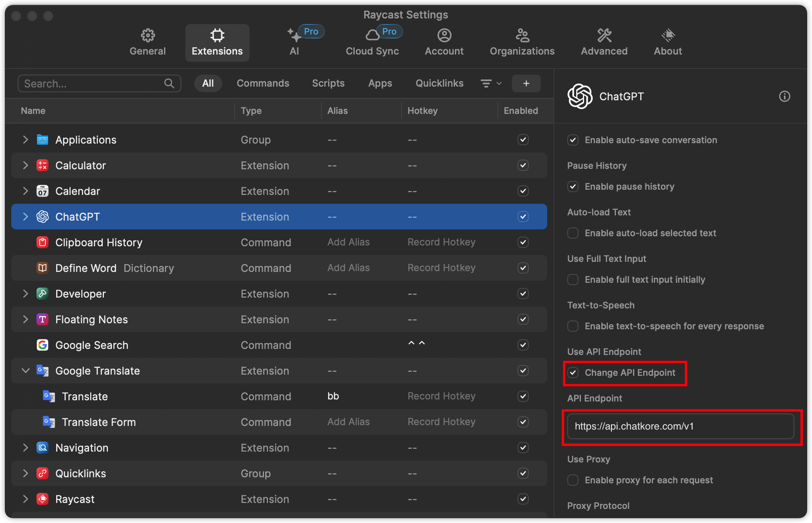The height and width of the screenshot is (523, 812).
Task: Enable auto-load selected text
Action: pos(573,233)
